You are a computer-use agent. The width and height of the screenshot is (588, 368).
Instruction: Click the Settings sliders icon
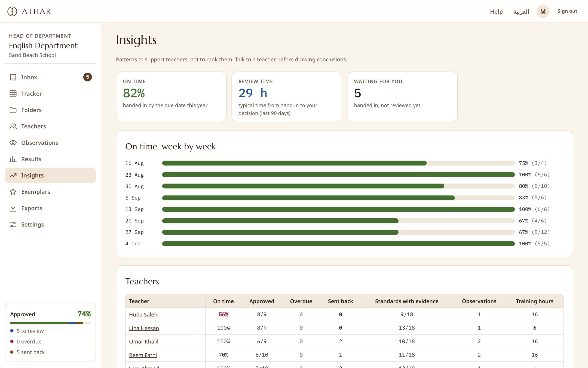click(13, 225)
